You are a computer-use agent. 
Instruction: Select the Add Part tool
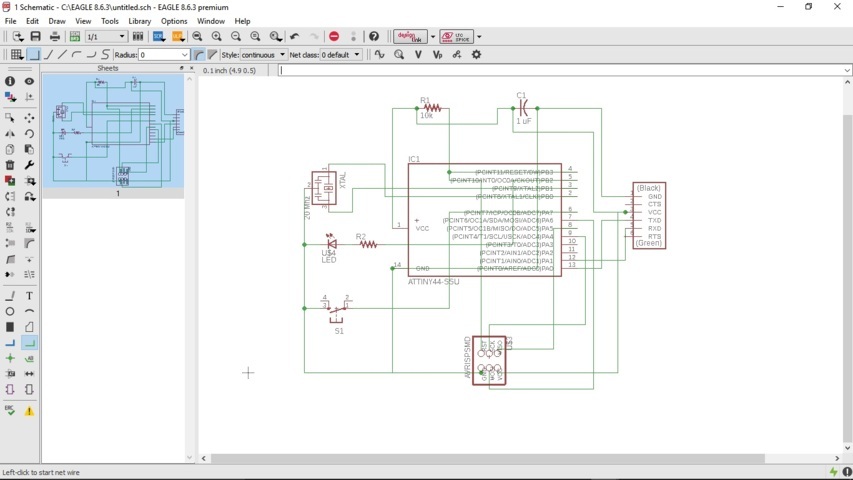pyautogui.click(x=10, y=181)
